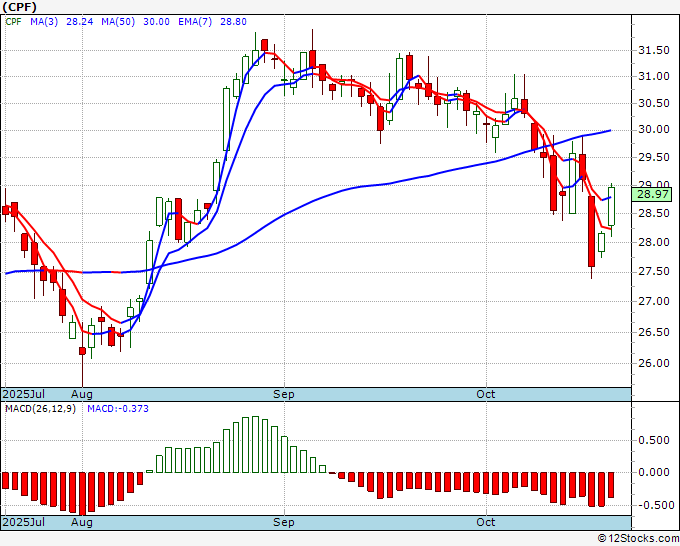This screenshot has height=546, width=680.
Task: Select the MA(3) indicator label
Action: pos(44,21)
